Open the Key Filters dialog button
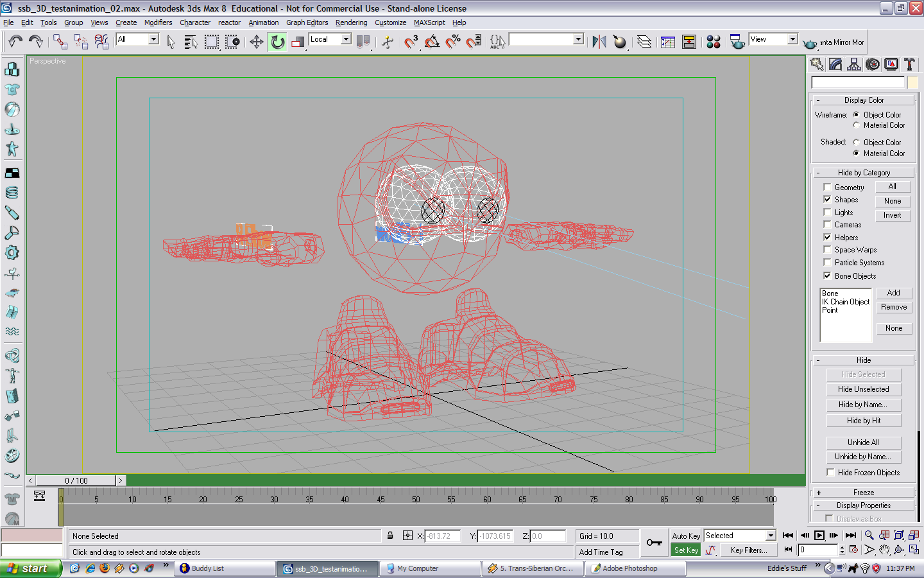 click(x=749, y=550)
